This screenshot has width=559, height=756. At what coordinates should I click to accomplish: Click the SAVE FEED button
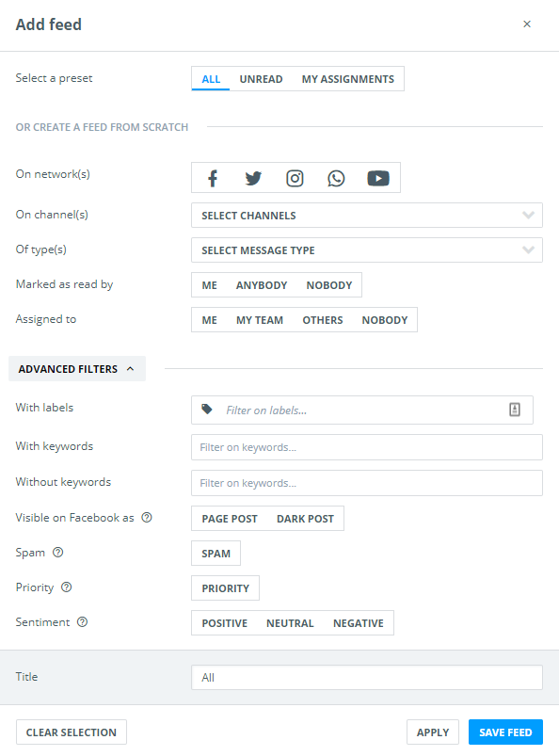(x=505, y=732)
